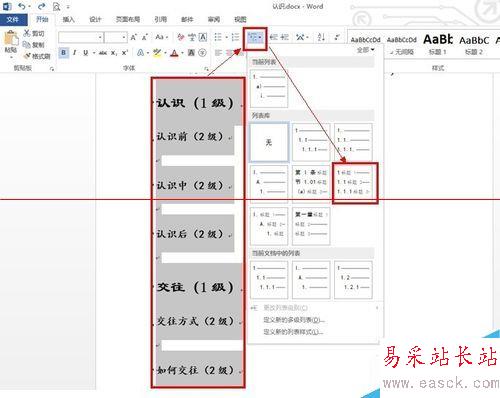Open the font size dropdown
This screenshot has height=398, width=500.
click(x=124, y=37)
